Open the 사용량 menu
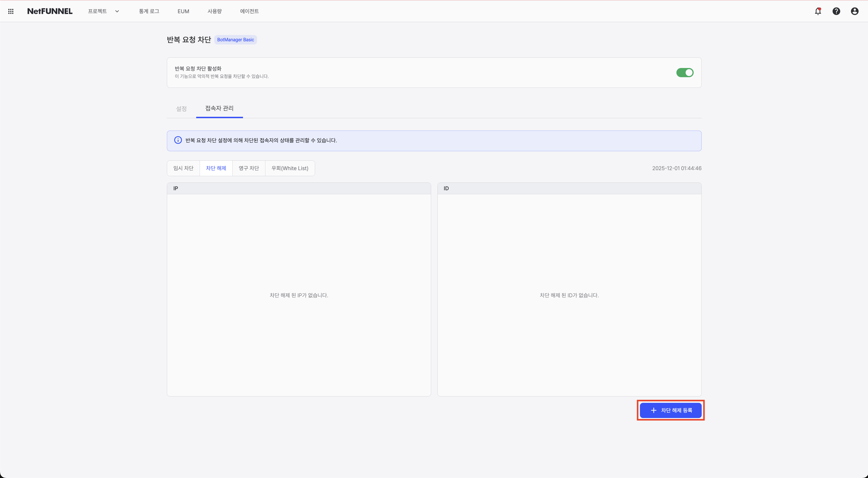Image resolution: width=868 pixels, height=478 pixels. pyautogui.click(x=215, y=11)
